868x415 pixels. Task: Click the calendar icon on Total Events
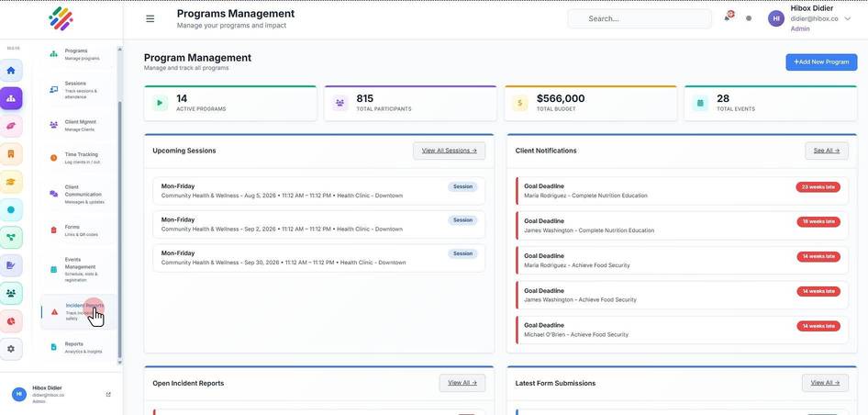click(x=700, y=103)
